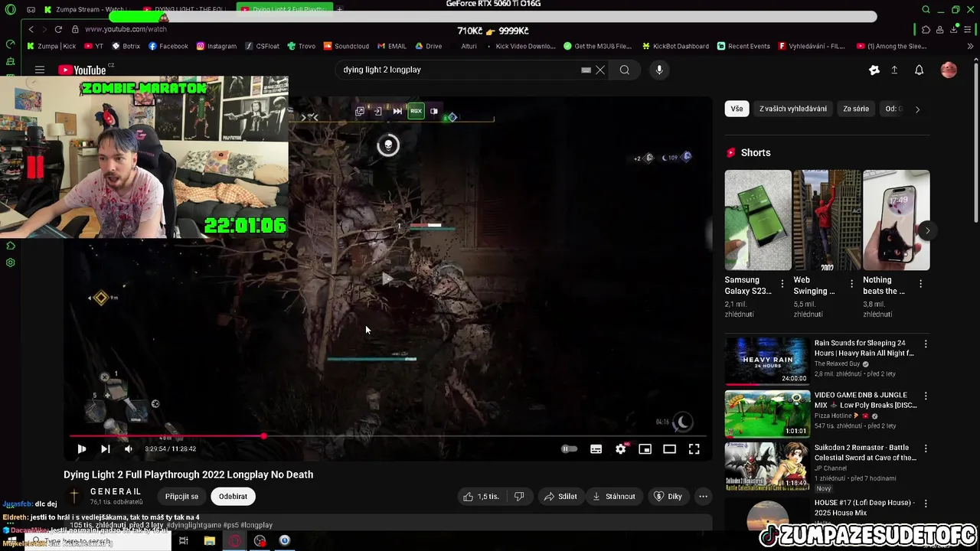Start voice search with the microphone
The image size is (980, 551).
[x=659, y=70]
